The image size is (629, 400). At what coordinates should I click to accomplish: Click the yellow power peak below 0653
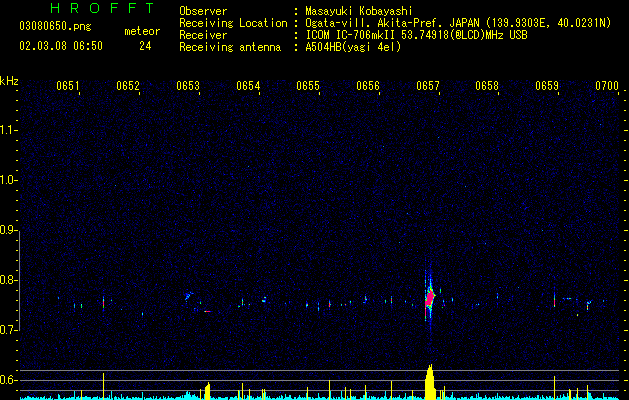207,392
